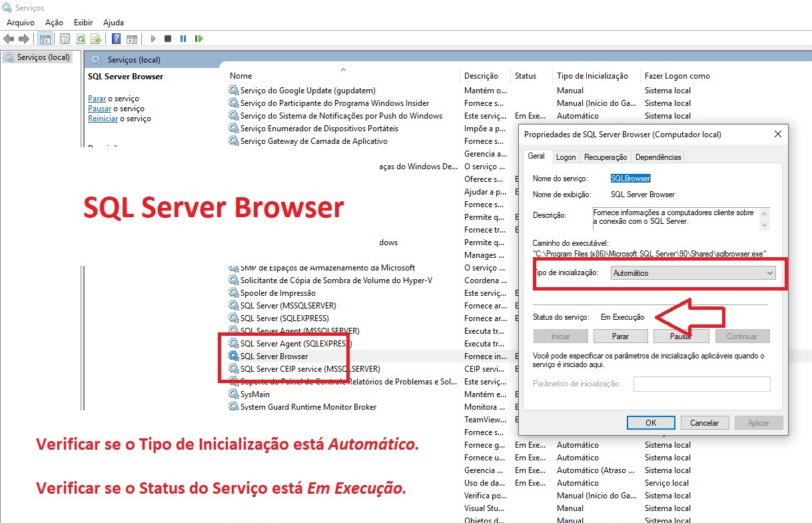Click the Cancelar button
This screenshot has width=812, height=523.
[704, 422]
